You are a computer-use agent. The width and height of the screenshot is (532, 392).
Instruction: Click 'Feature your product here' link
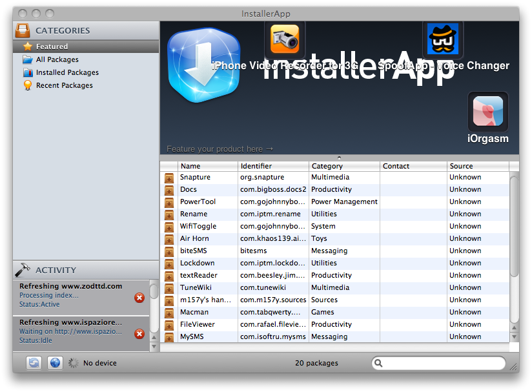coord(220,149)
